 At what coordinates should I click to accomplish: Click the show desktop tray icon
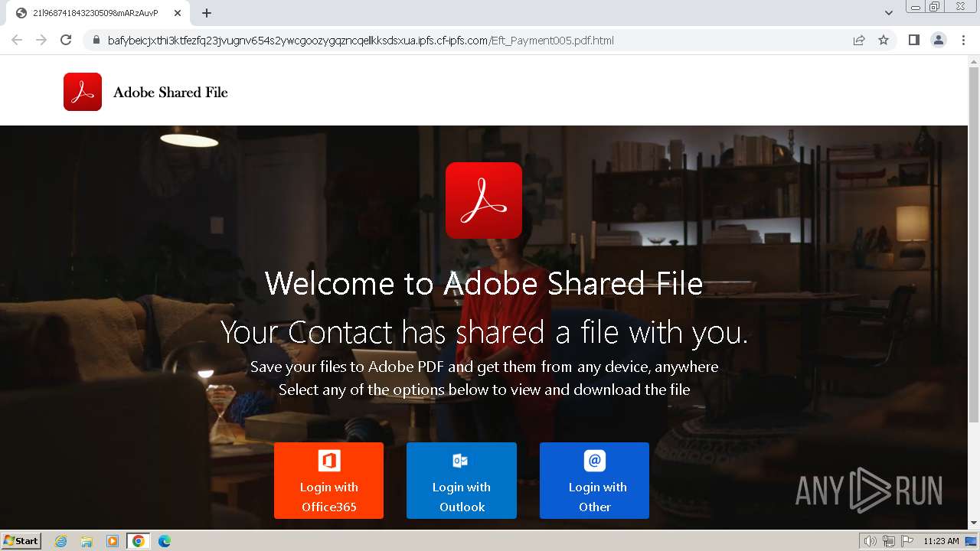(971, 541)
